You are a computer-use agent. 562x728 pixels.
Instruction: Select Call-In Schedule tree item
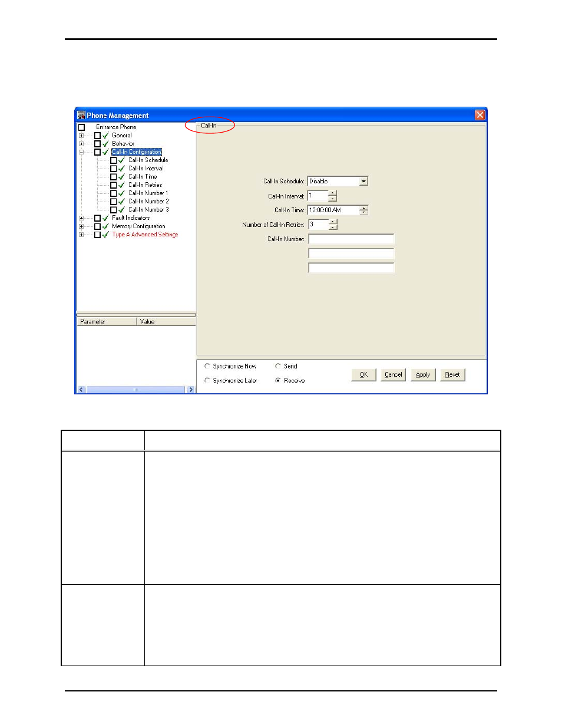tap(148, 160)
